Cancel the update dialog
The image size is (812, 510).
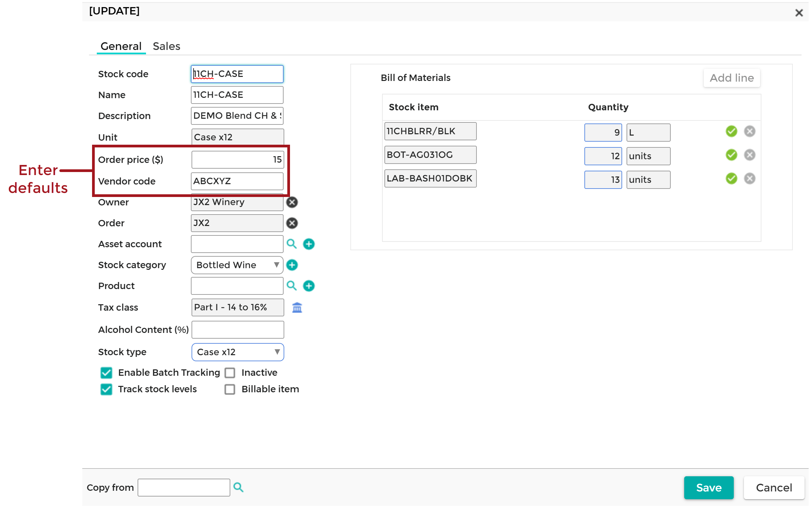tap(774, 487)
